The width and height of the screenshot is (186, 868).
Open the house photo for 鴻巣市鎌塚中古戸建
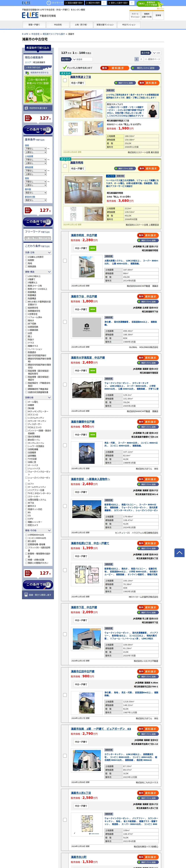coord(87,454)
